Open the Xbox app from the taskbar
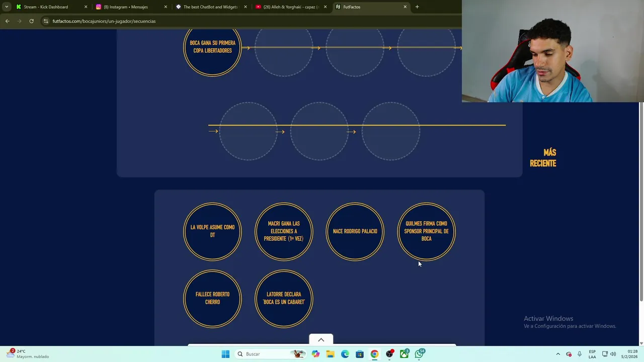The height and width of the screenshot is (362, 644). (x=405, y=354)
